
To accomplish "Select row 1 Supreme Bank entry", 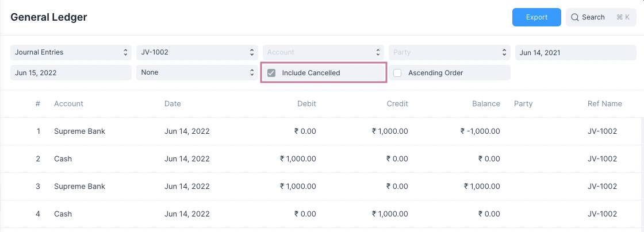I will click(79, 132).
